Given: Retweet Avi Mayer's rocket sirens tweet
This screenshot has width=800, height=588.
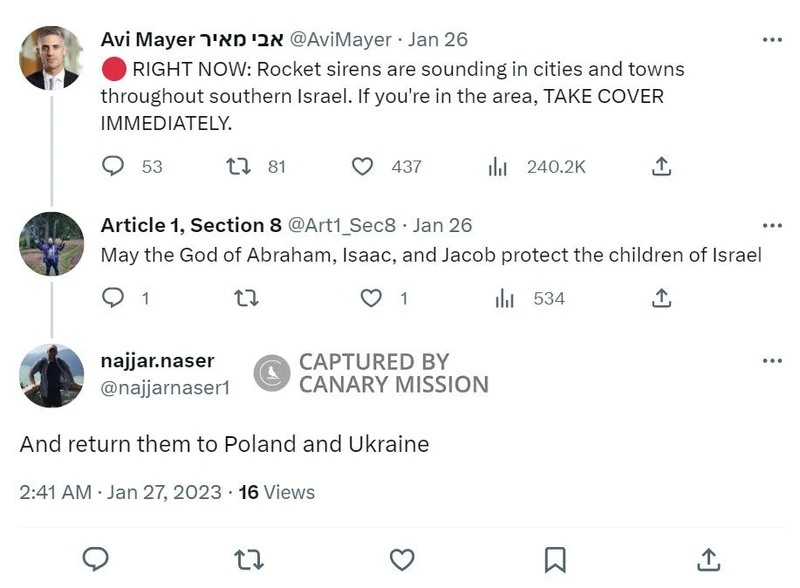Looking at the screenshot, I should 239,166.
